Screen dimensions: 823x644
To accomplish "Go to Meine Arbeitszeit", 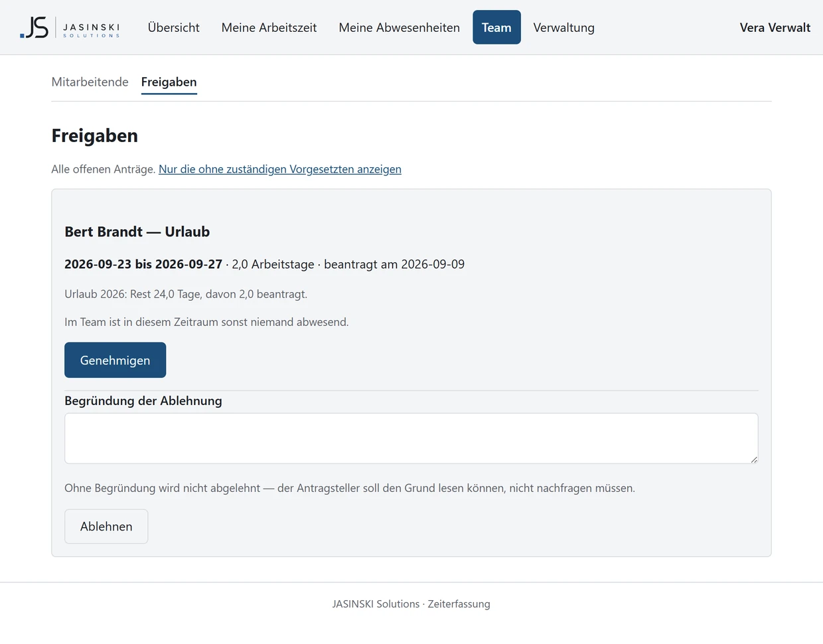I will click(x=269, y=27).
